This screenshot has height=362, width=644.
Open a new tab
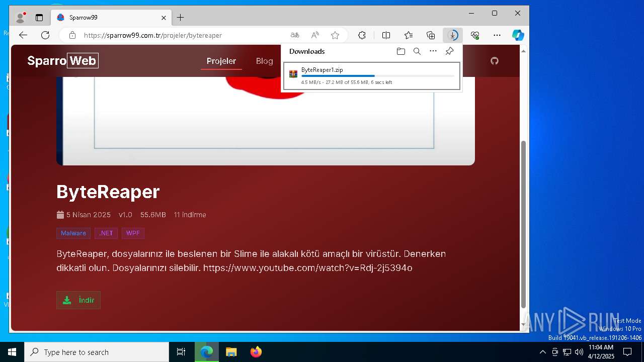click(x=180, y=18)
